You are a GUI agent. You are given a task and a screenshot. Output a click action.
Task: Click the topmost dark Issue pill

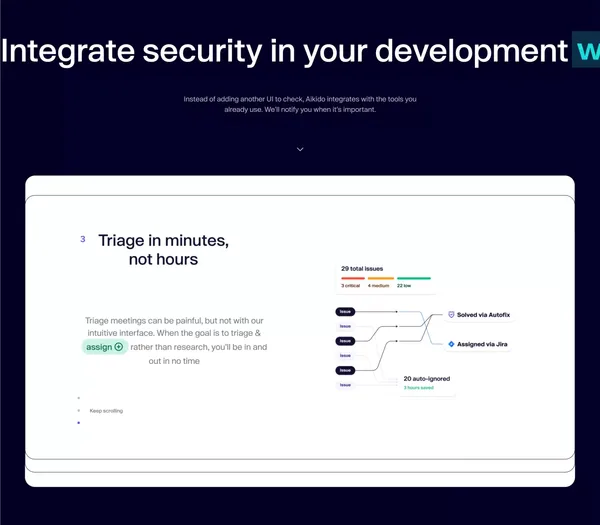345,311
